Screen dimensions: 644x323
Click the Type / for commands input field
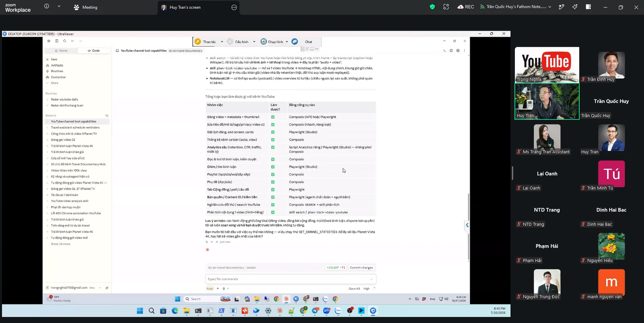[x=291, y=279]
